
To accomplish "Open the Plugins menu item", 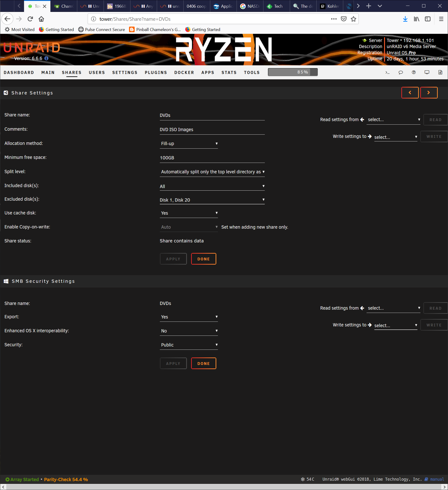I will (x=156, y=72).
